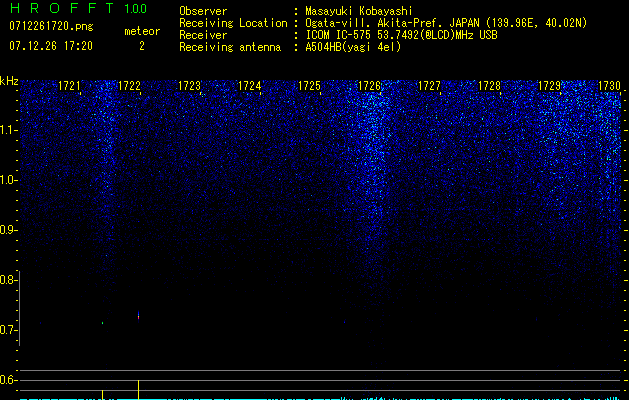Click the 0.8 kHz axis label
The width and height of the screenshot is (629, 400).
(8, 280)
